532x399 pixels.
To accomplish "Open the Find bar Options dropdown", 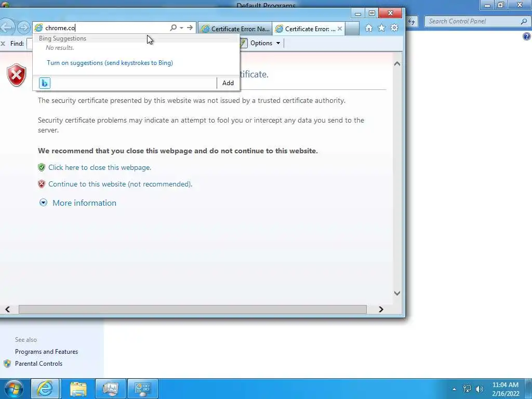I will pyautogui.click(x=265, y=43).
